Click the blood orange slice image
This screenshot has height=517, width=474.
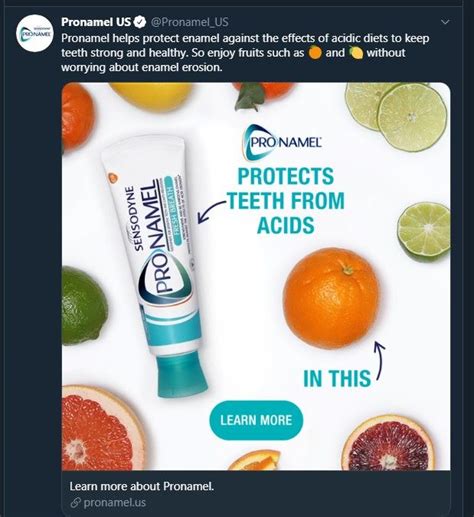coord(389,444)
